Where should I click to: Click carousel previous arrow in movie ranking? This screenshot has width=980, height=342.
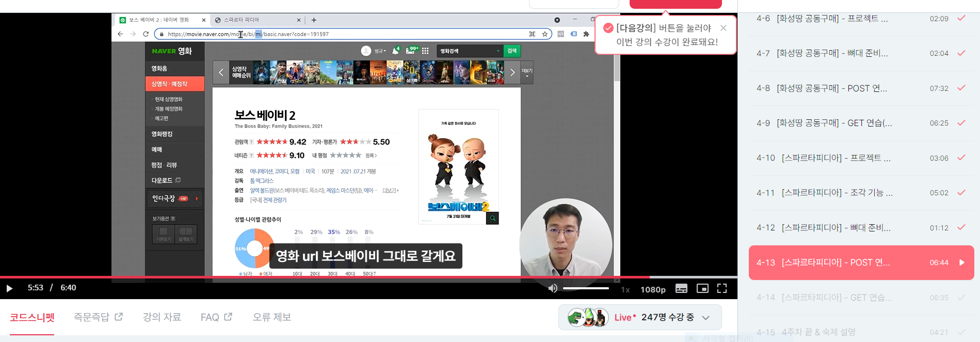[x=221, y=72]
